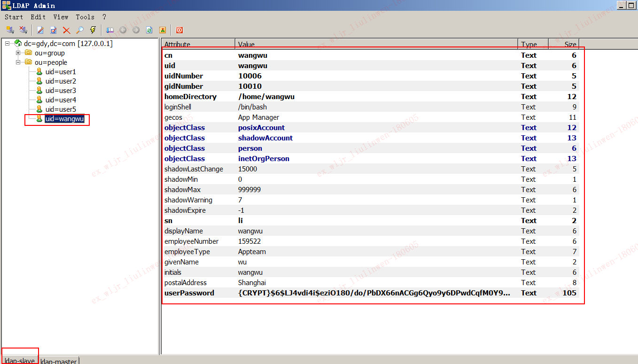
Task: Click the grey Forward arrow icon
Action: click(x=136, y=30)
